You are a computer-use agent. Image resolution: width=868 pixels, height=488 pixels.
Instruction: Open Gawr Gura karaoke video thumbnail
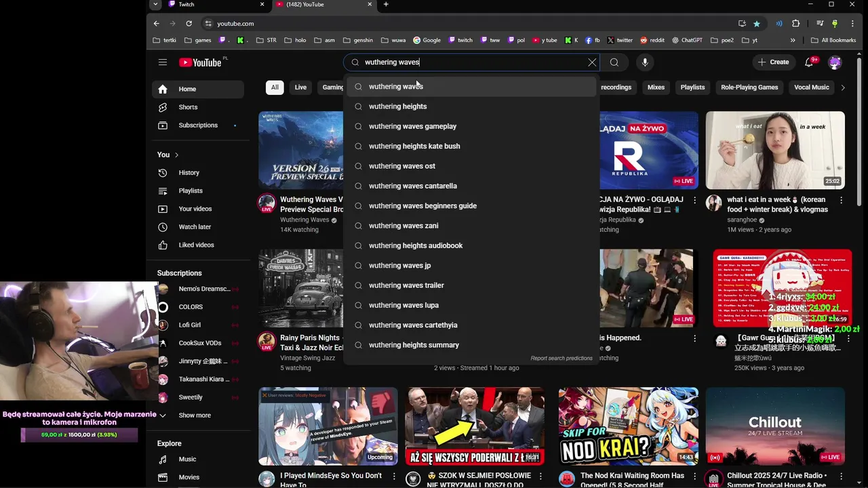[782, 288]
